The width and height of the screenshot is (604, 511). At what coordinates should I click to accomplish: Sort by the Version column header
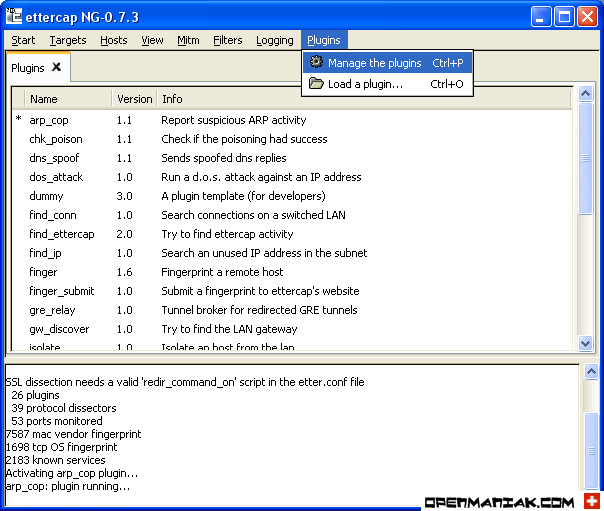(x=134, y=99)
